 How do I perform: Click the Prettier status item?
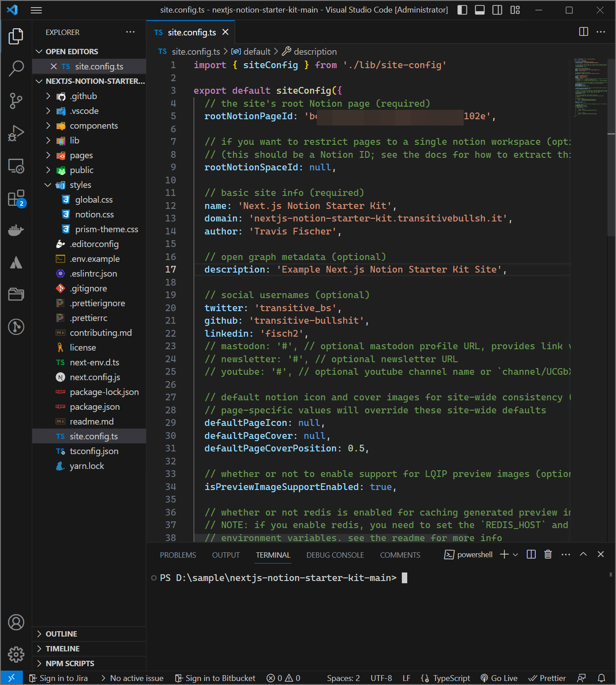[547, 678]
